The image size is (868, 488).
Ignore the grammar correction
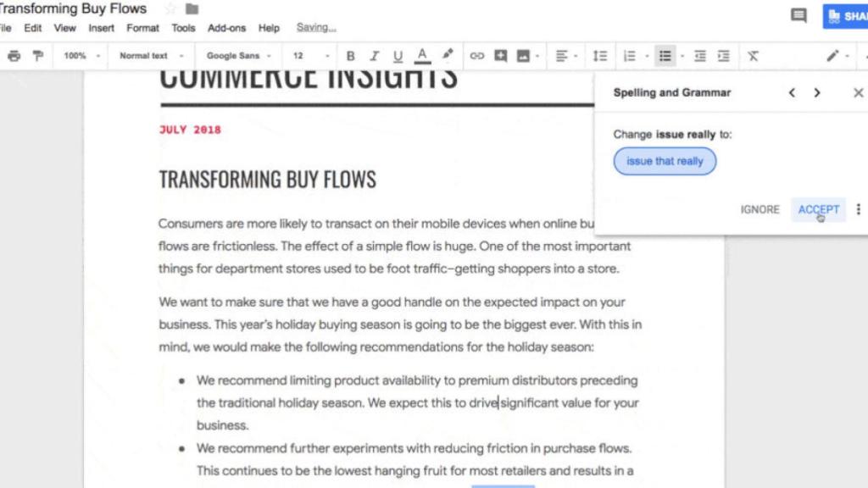(x=759, y=209)
